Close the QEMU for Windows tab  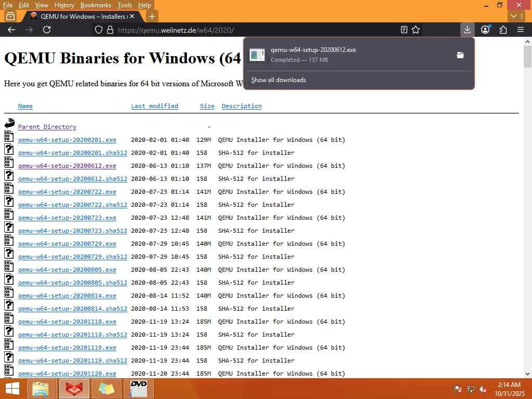(132, 16)
